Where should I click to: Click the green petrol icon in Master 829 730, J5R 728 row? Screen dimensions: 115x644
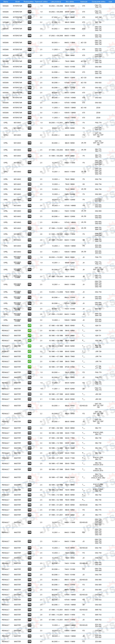29,346
